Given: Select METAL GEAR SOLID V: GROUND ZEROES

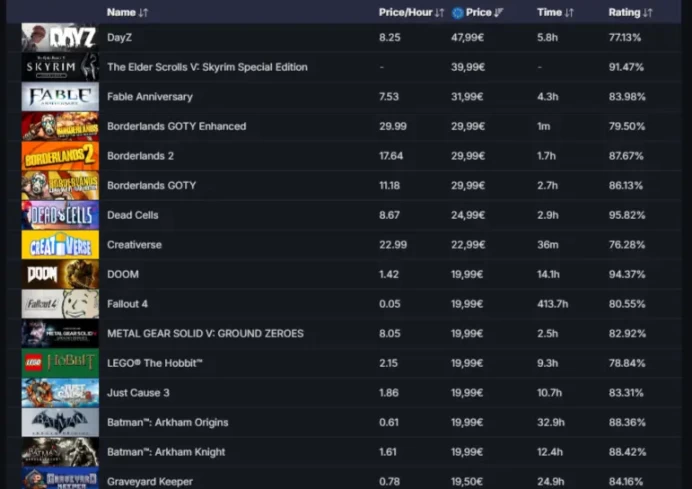Looking at the screenshot, I should pos(205,333).
